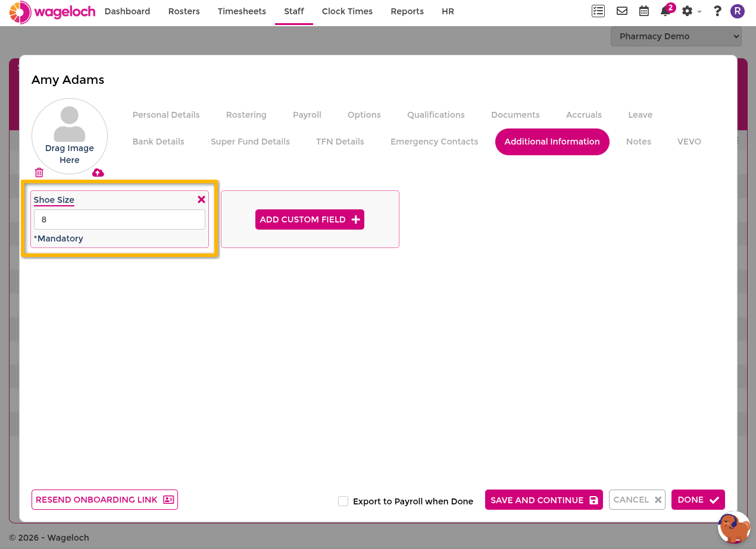Viewport: 756px width, 549px height.
Task: Toggle Export to Payroll when Done checkbox
Action: coord(343,501)
